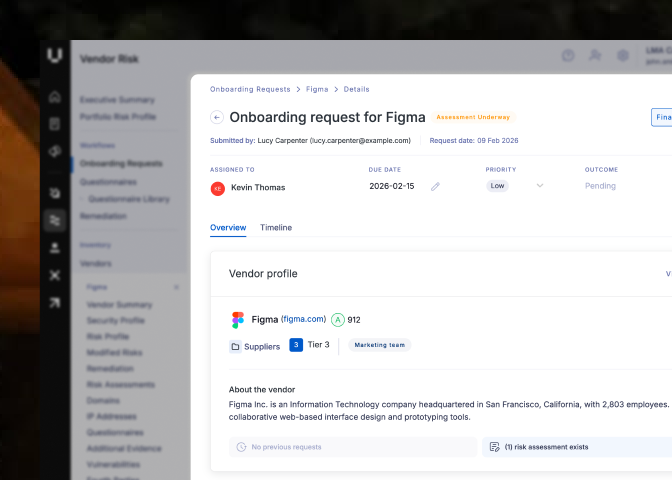Click the Tier 3 label
672x480 pixels.
[318, 345]
